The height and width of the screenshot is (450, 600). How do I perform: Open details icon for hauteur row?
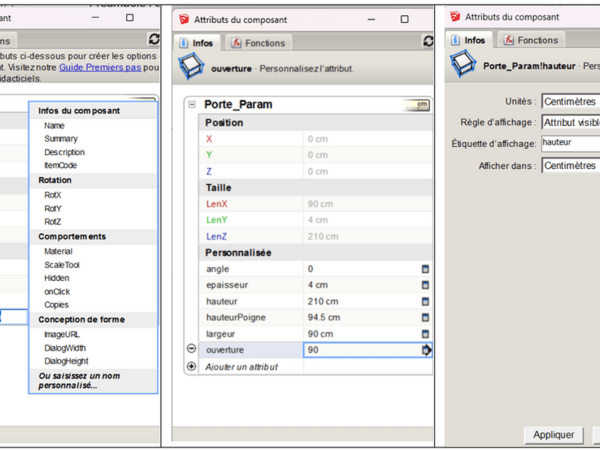[x=424, y=301]
